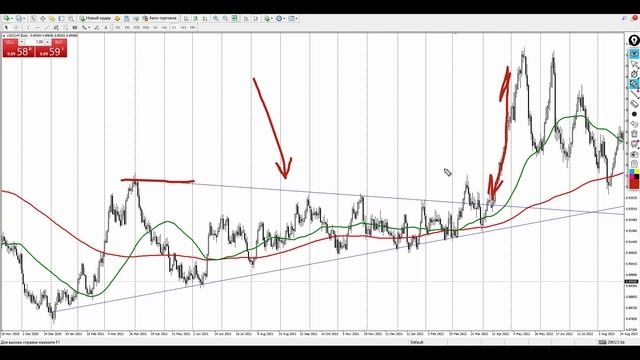
Task: Launch the MetaEditor diamond icon
Action: pyautogui.click(x=117, y=18)
